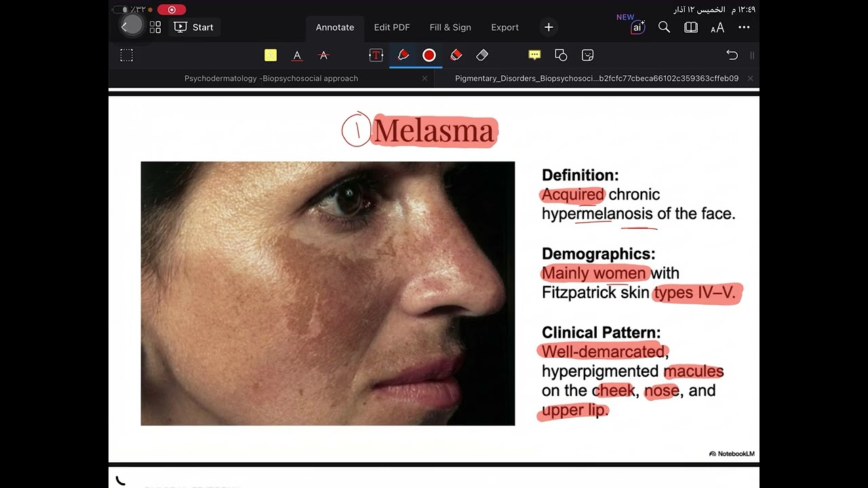Start the slideshow presentation
Image resolution: width=868 pixels, height=488 pixels.
coord(194,27)
